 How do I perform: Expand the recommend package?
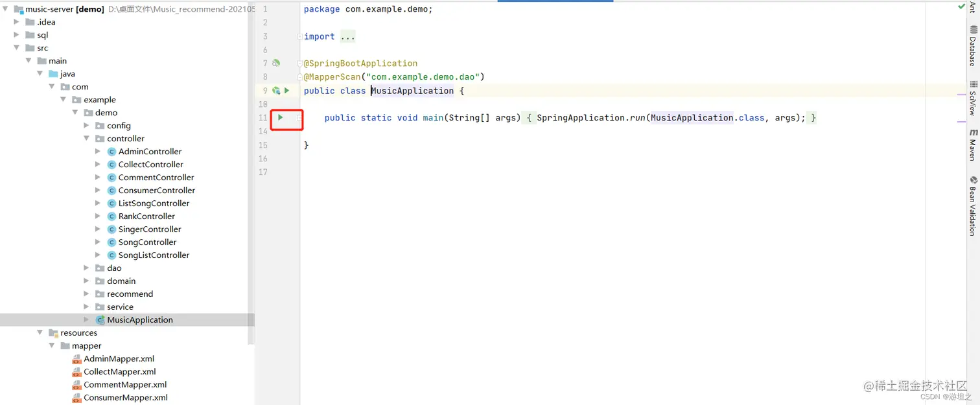pyautogui.click(x=87, y=294)
